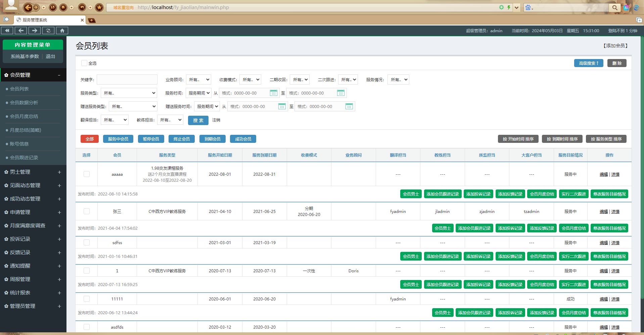Filter list by 服务中会员 tab
The width and height of the screenshot is (644, 335).
pos(118,139)
